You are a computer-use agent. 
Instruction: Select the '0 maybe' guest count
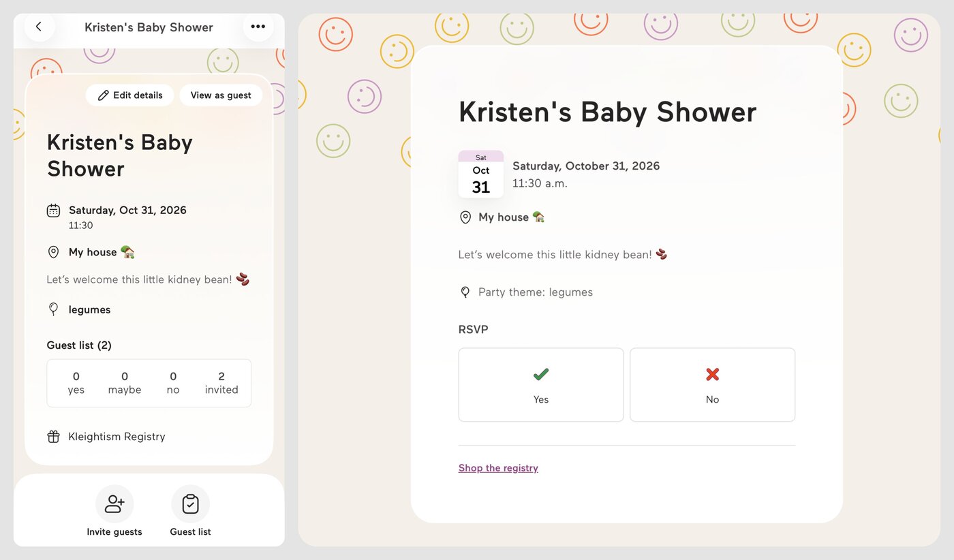tap(125, 383)
